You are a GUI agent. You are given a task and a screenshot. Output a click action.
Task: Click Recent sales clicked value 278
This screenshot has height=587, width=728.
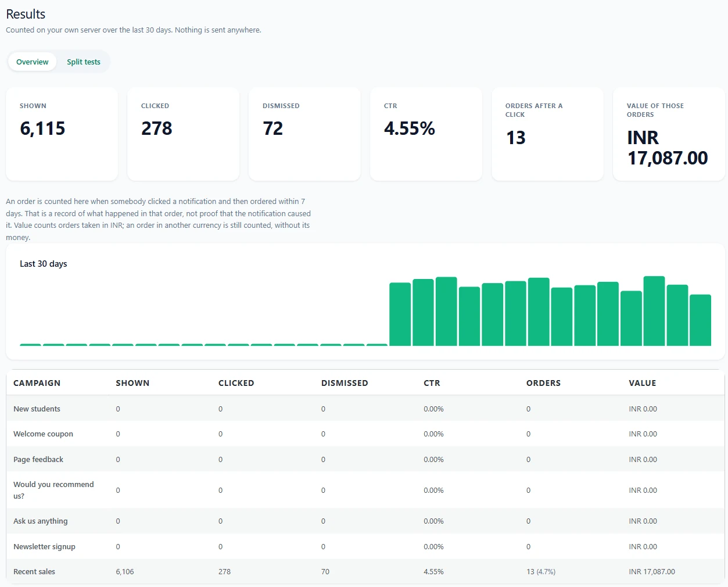coord(224,572)
